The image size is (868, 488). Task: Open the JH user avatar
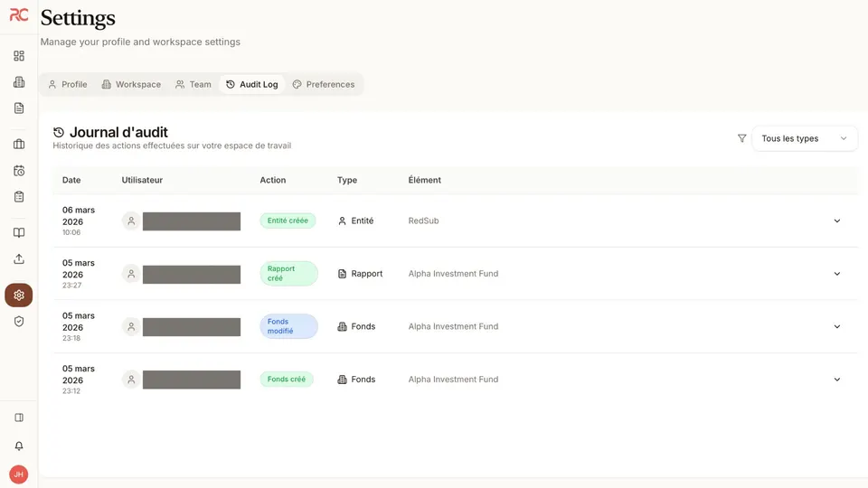tap(19, 474)
